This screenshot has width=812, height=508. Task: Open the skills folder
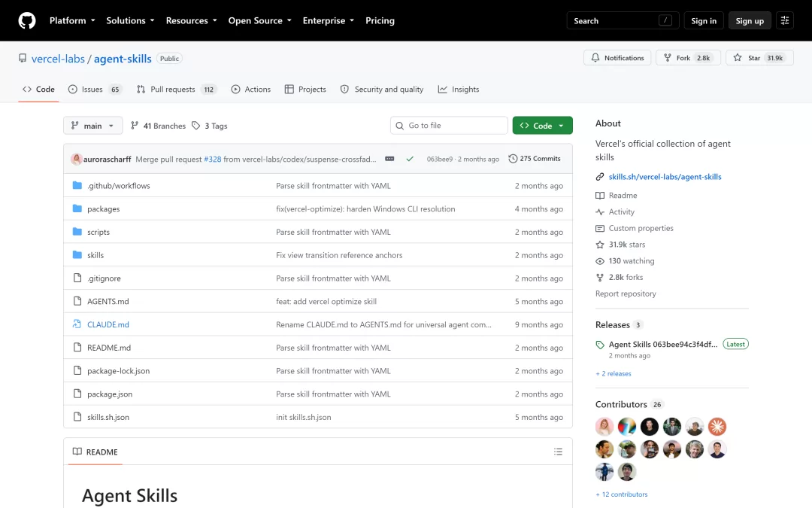pos(95,255)
